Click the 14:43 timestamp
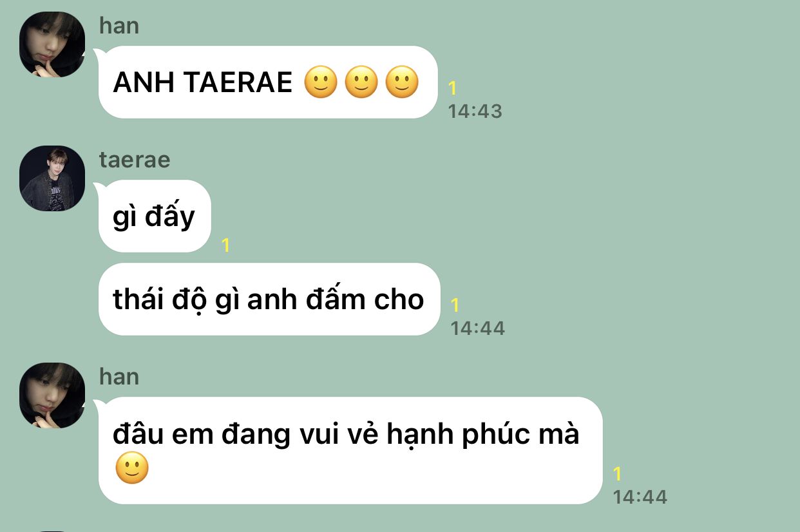 (x=475, y=111)
